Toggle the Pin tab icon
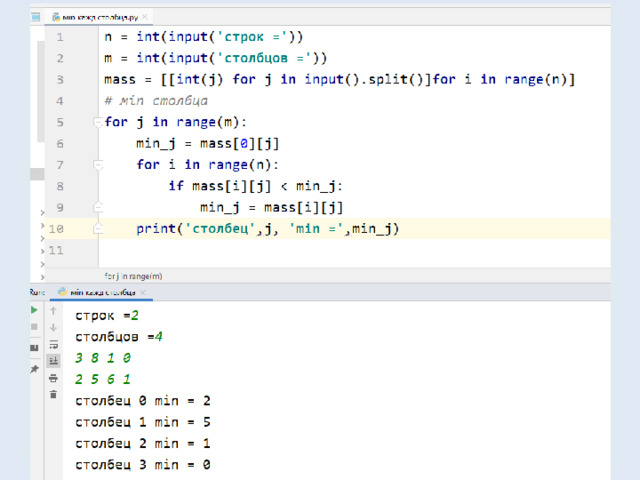 (x=34, y=369)
